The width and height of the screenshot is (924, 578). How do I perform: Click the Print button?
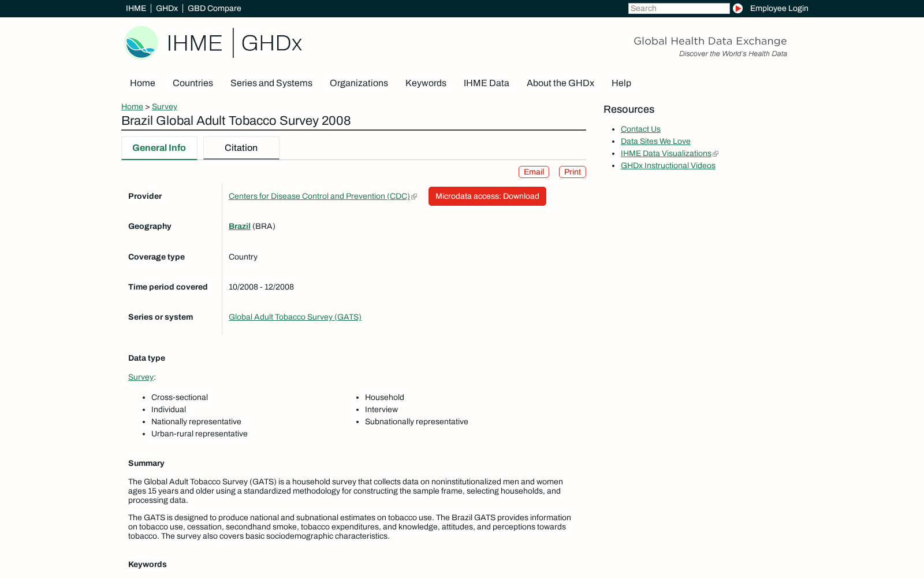(x=572, y=172)
